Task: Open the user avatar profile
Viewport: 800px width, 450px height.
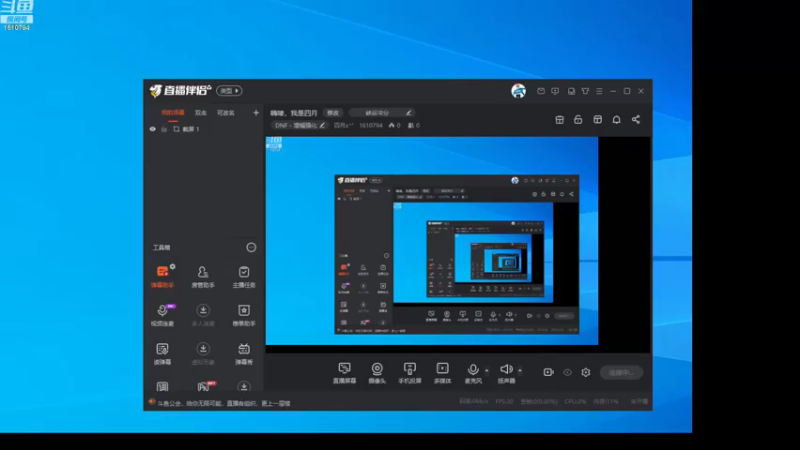Action: pos(518,91)
